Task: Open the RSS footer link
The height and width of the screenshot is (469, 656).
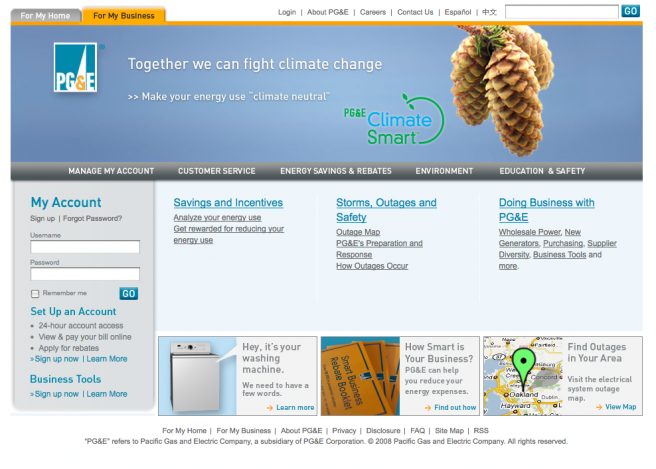Action: (x=481, y=431)
